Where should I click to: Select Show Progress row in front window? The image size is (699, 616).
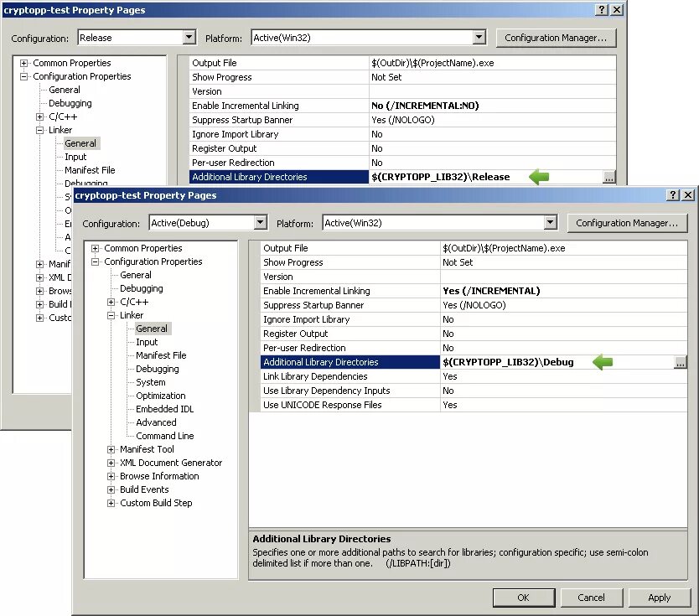point(474,262)
